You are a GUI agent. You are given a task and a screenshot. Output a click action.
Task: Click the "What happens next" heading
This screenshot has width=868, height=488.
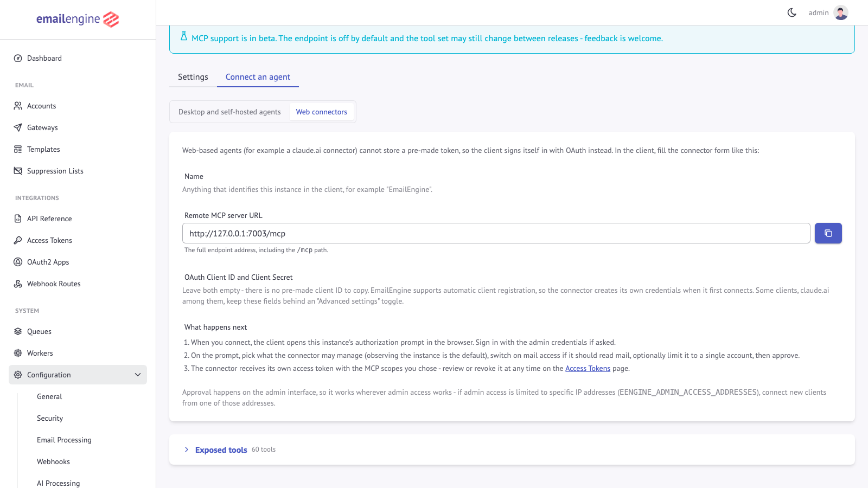pos(215,327)
